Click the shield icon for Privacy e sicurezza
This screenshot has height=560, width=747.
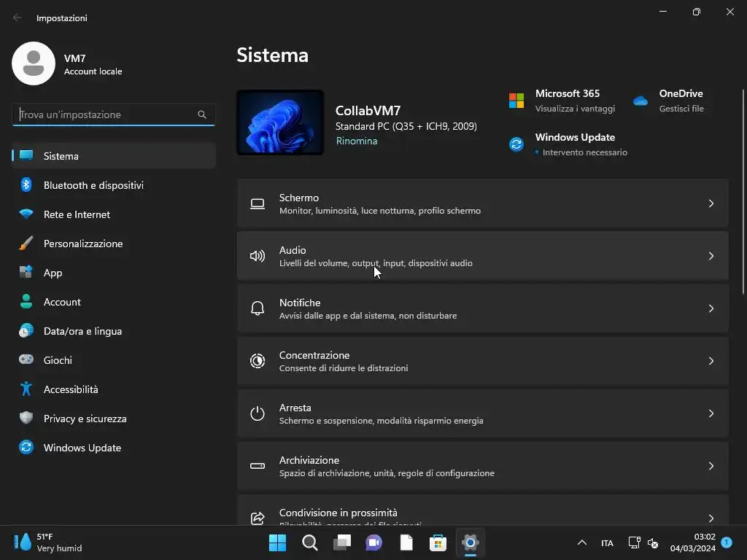(x=26, y=418)
